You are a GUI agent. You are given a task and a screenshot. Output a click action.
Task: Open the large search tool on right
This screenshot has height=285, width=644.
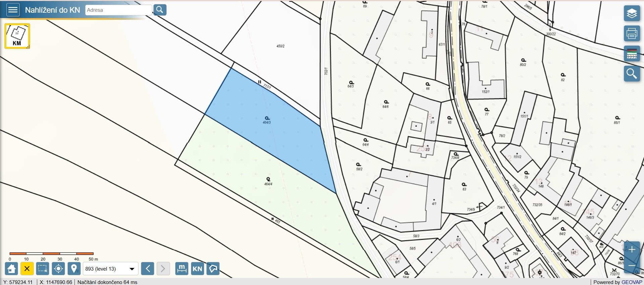(x=632, y=74)
